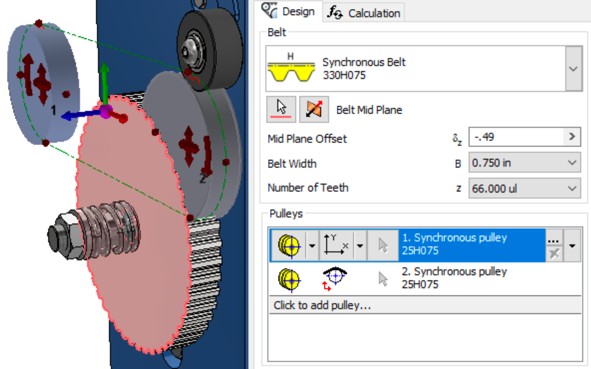This screenshot has width=591, height=369.
Task: Click pulley 1 yellow component type icon
Action: tap(289, 245)
